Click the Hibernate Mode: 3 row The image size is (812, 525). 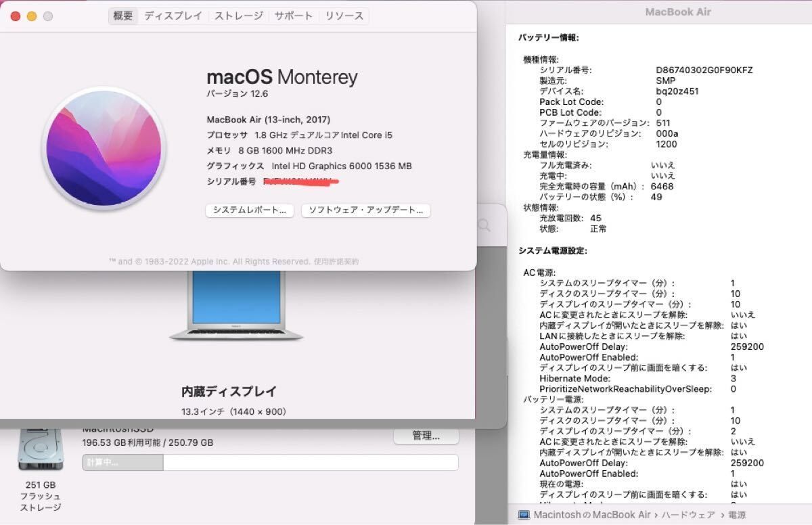pyautogui.click(x=637, y=379)
